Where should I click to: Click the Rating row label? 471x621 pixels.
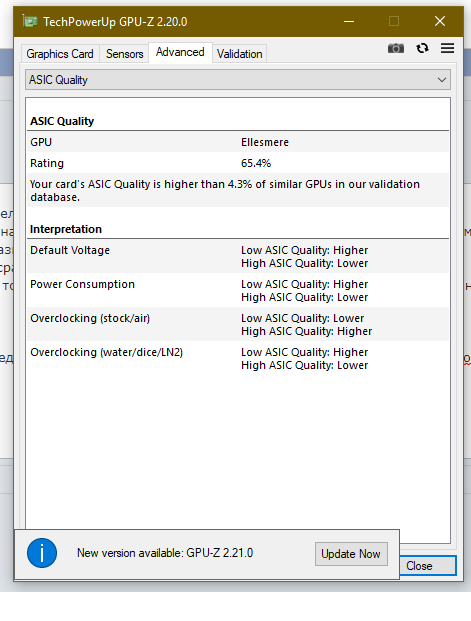click(47, 163)
